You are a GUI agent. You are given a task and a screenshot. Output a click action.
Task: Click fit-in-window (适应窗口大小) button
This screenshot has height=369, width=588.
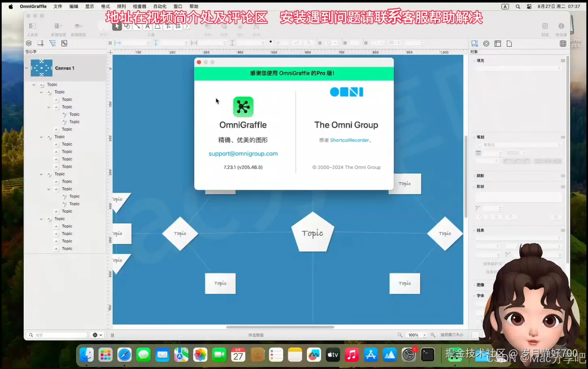pos(452,335)
